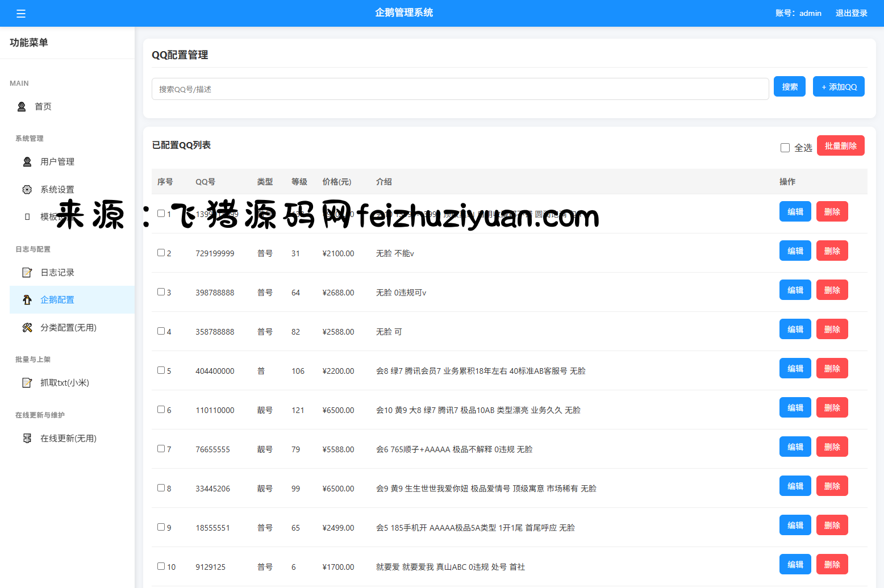Check the 全选 select-all checkbox
Image resolution: width=884 pixels, height=588 pixels.
[x=785, y=148]
